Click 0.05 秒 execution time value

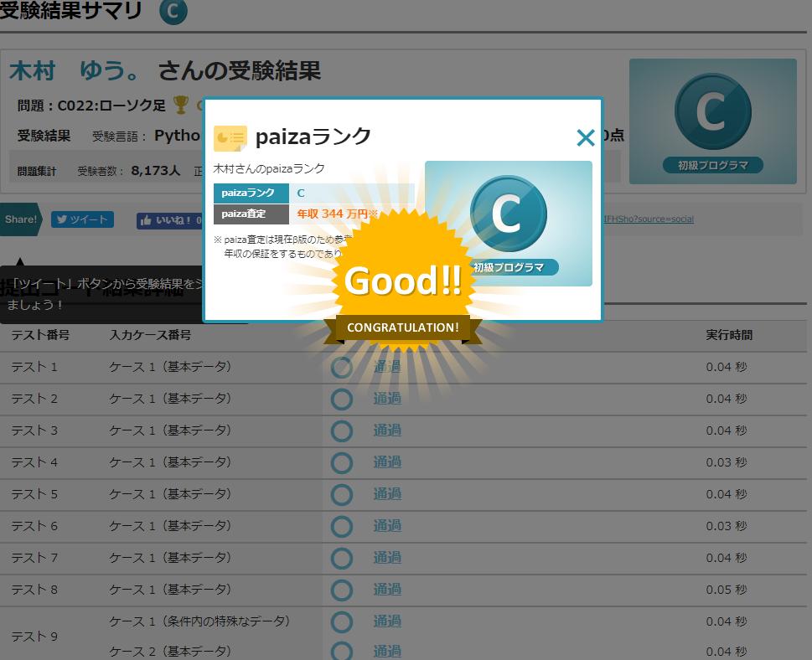tap(727, 590)
